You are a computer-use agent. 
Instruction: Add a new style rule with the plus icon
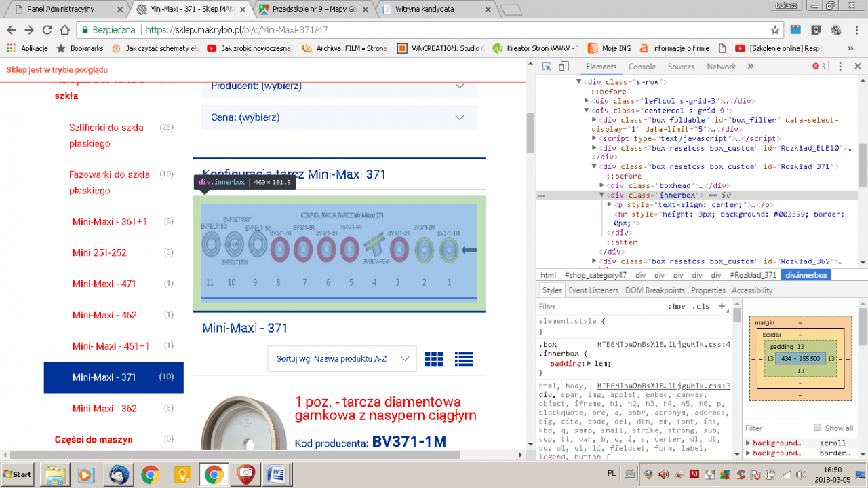(722, 306)
